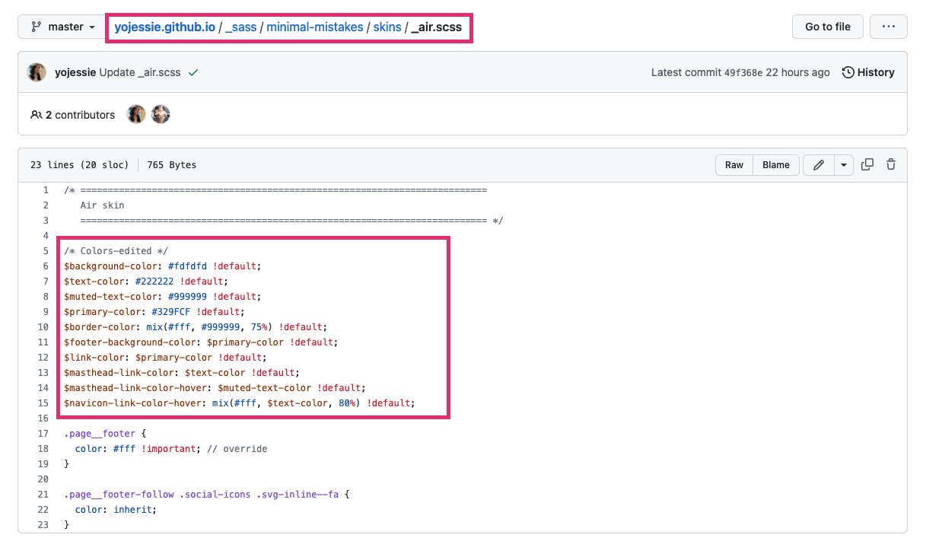Select line number 17
The height and width of the screenshot is (560, 926).
(43, 434)
